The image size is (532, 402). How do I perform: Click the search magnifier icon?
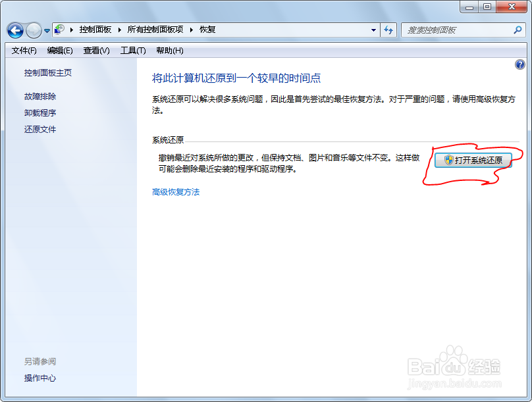518,30
